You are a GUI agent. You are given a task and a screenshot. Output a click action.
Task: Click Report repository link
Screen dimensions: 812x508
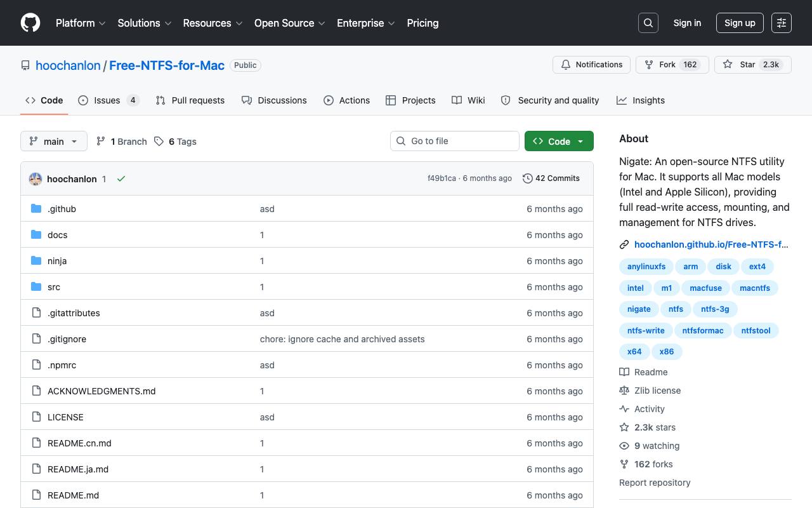tap(655, 483)
